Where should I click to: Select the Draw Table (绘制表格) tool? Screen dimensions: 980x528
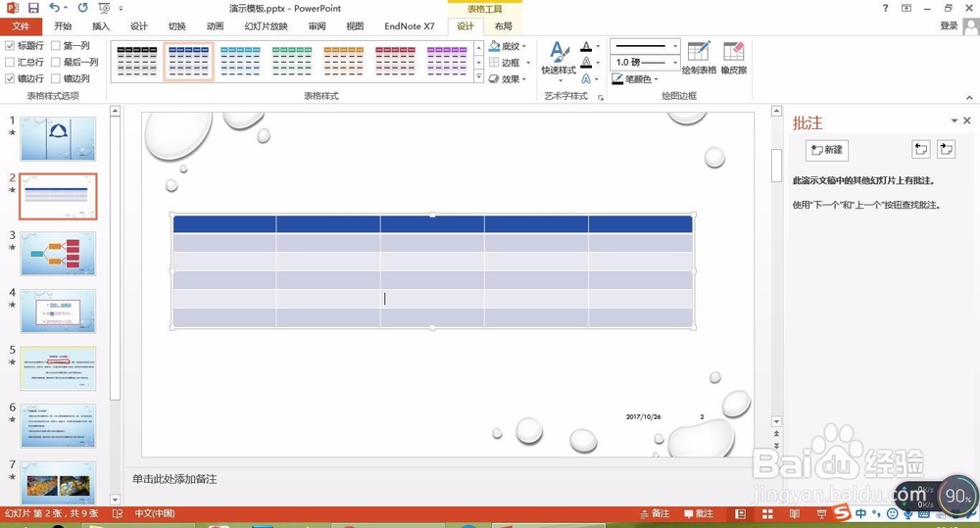click(x=699, y=58)
